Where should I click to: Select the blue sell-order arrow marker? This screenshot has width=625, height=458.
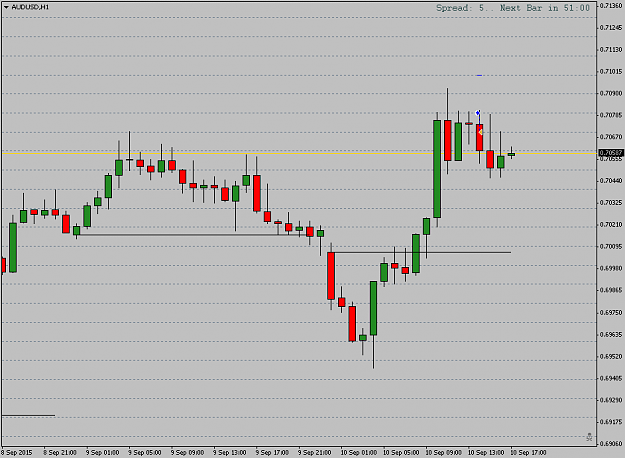pos(478,113)
